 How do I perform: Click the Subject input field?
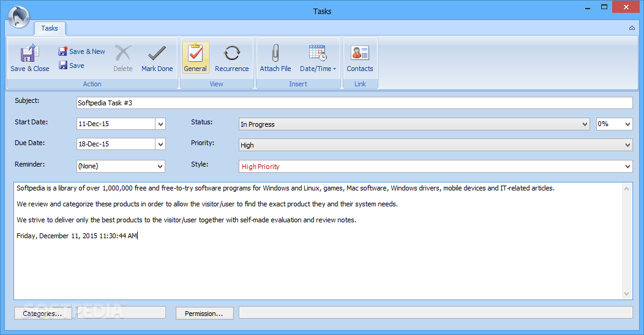[354, 103]
